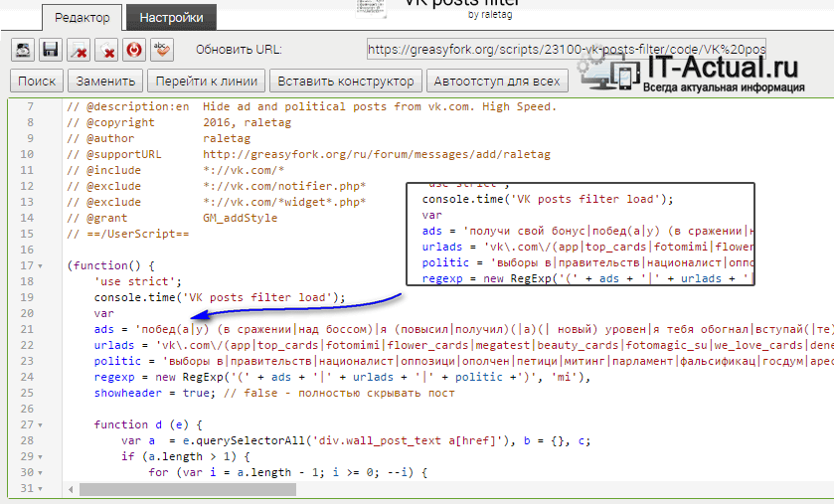
Task: Click the Заменить button
Action: [x=105, y=81]
